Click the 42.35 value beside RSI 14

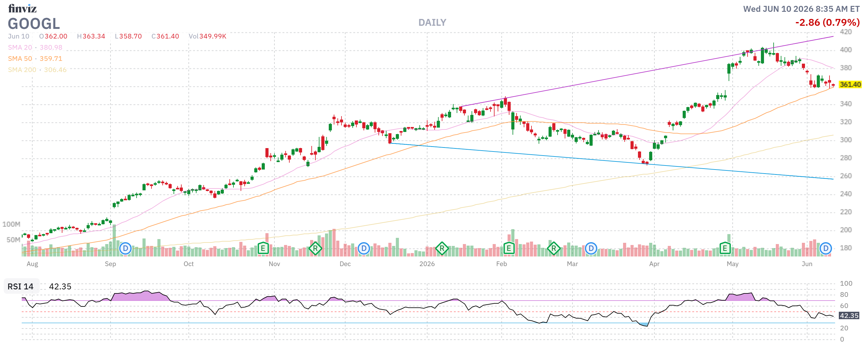pos(60,286)
